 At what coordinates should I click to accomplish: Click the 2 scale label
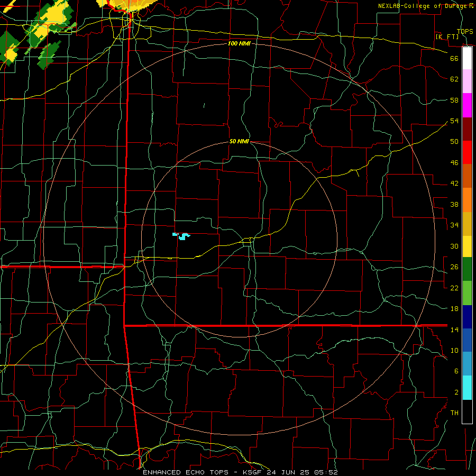(x=456, y=392)
